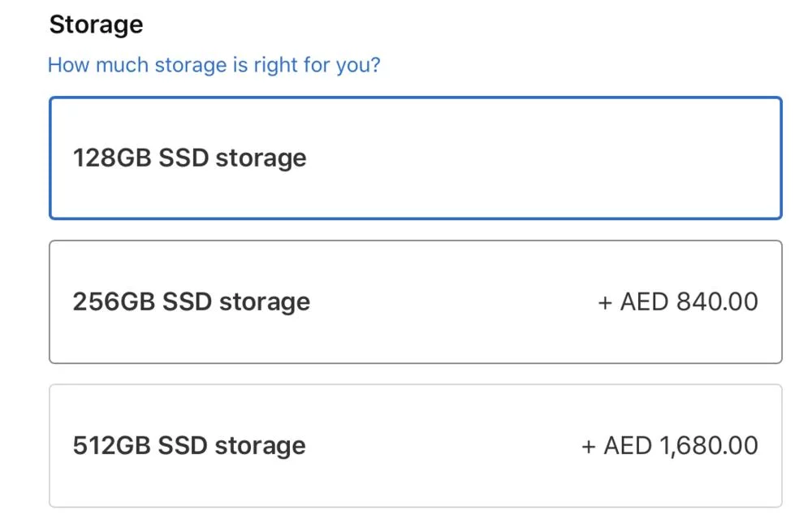
Task: Click the "+ AED 1,680.00" price label
Action: tap(670, 446)
